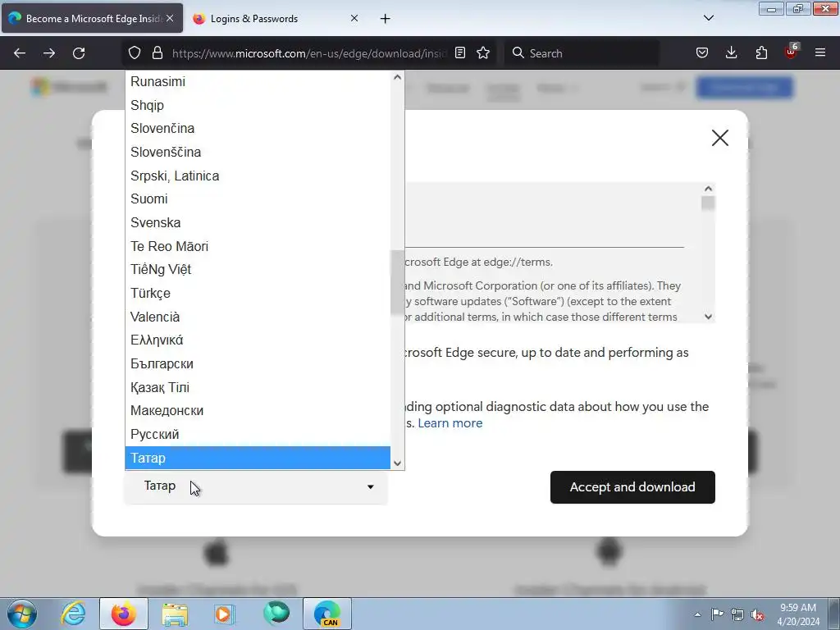Select Runasimi in the language list
Image resolution: width=840 pixels, height=630 pixels.
pos(258,81)
